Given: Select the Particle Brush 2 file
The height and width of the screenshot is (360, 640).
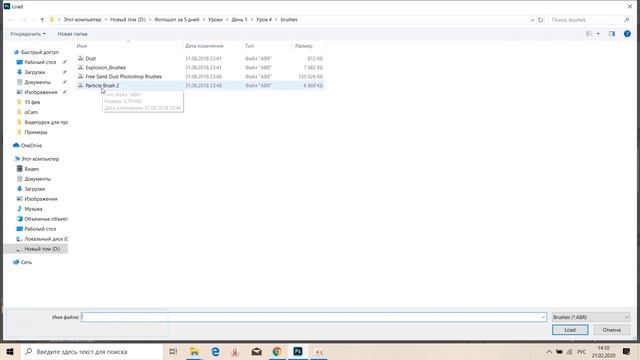Looking at the screenshot, I should coord(200,85).
